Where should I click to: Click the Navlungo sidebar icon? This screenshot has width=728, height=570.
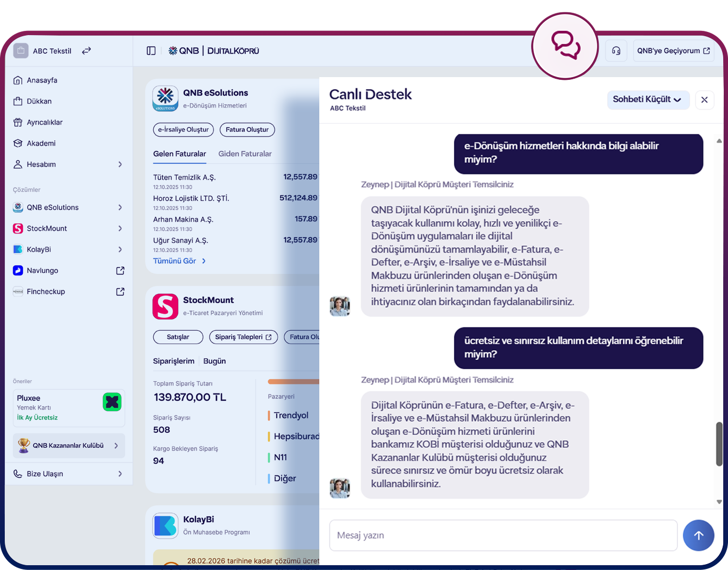(x=18, y=270)
